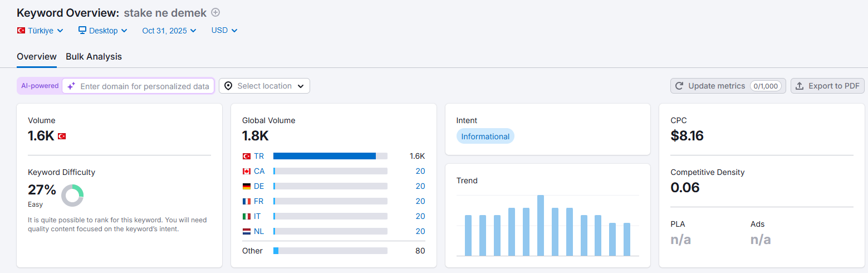This screenshot has height=273, width=868.
Task: Click the Netherlands flag in Global Volume
Action: click(x=247, y=231)
